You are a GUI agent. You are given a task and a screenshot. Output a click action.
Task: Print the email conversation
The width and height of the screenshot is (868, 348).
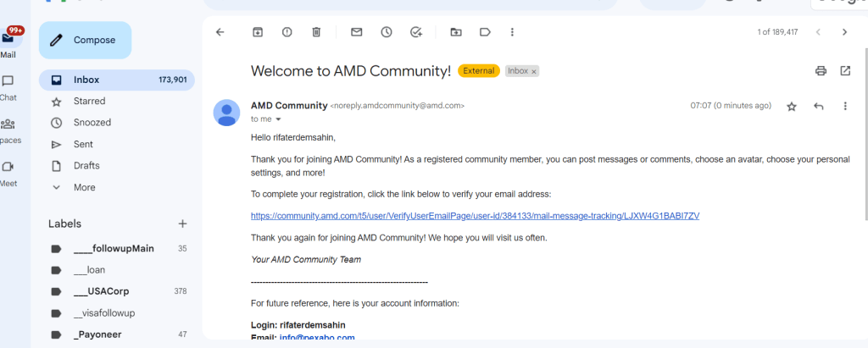(x=821, y=71)
